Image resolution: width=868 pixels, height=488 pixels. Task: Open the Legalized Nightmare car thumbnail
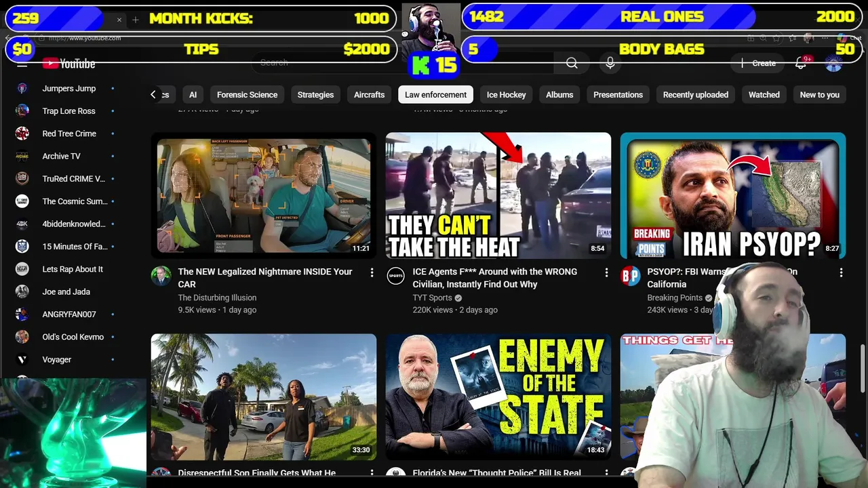pos(264,195)
